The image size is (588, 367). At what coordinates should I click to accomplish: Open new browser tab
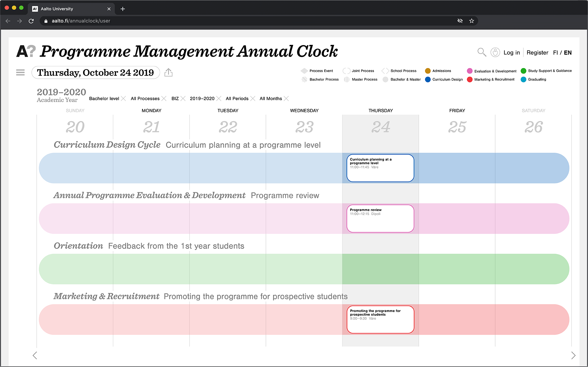pos(123,9)
